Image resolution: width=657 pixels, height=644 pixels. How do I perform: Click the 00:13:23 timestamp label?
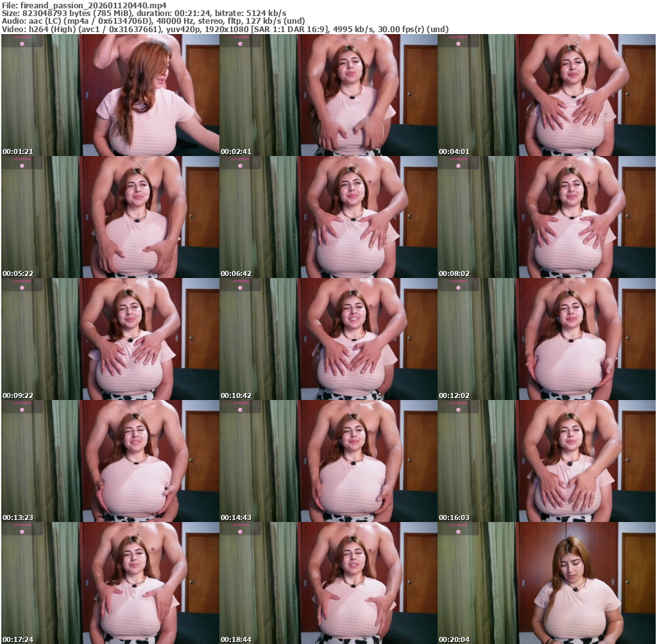(18, 518)
